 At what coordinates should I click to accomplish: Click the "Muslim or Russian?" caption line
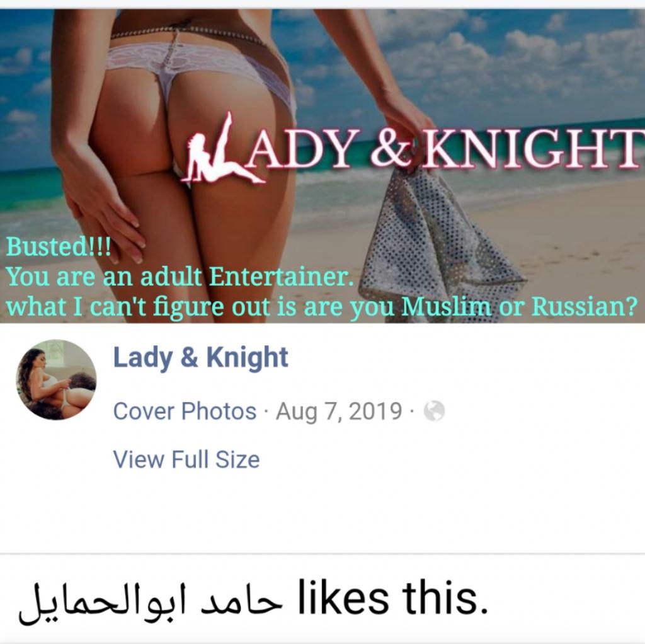click(x=321, y=307)
